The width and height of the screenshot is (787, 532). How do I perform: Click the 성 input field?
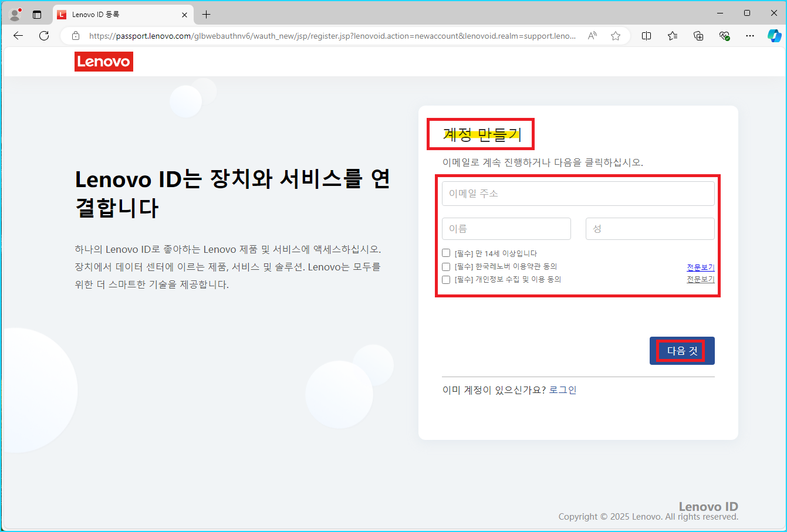650,229
